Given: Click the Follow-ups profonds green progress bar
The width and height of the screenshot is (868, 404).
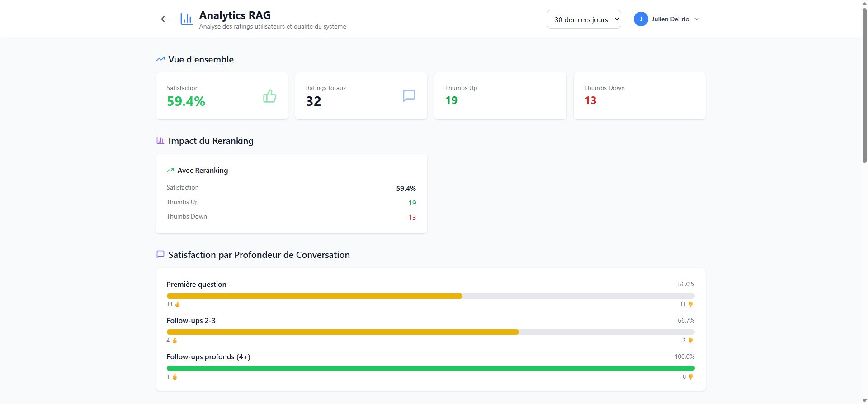Looking at the screenshot, I should (430, 368).
